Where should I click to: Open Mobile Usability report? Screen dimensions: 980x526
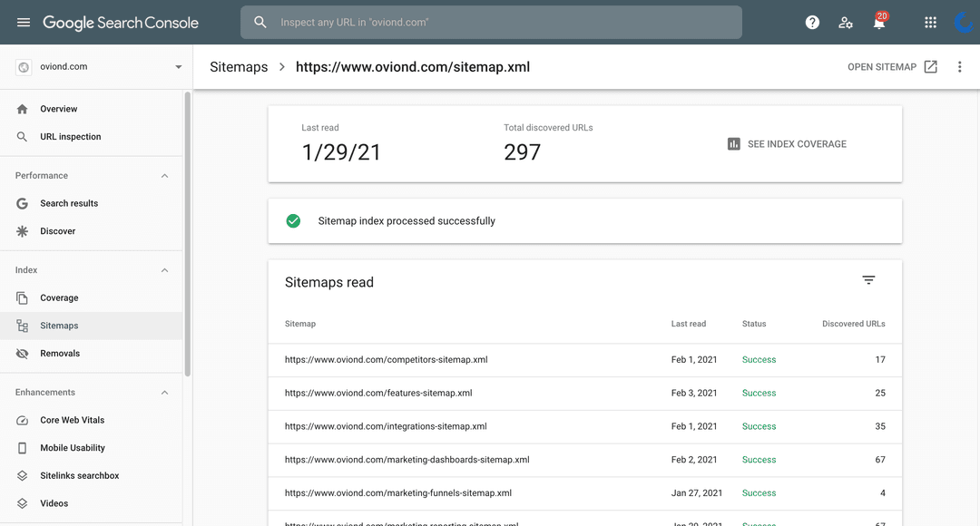(92, 448)
